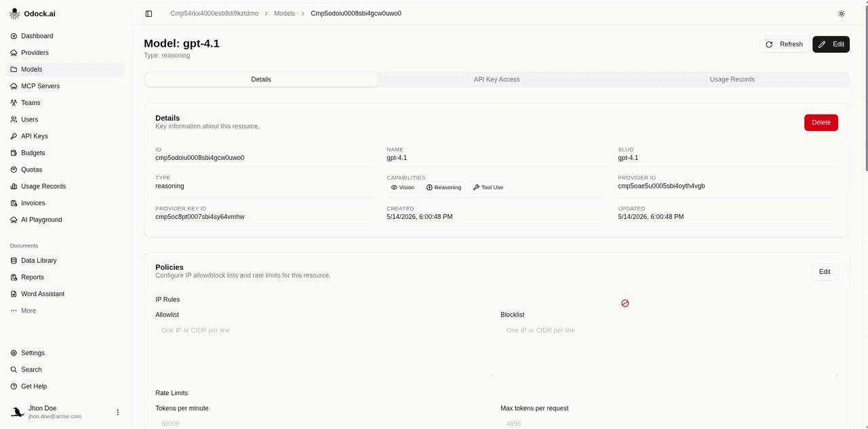Screen dimensions: 868x429
Task: Toggle the sidebar panel icon
Action: 149,14
